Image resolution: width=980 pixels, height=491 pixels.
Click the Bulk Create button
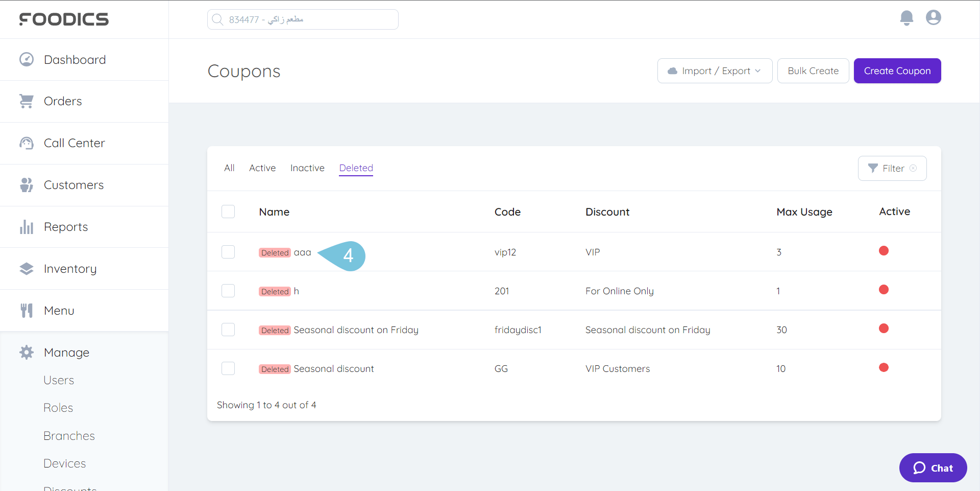pyautogui.click(x=813, y=71)
